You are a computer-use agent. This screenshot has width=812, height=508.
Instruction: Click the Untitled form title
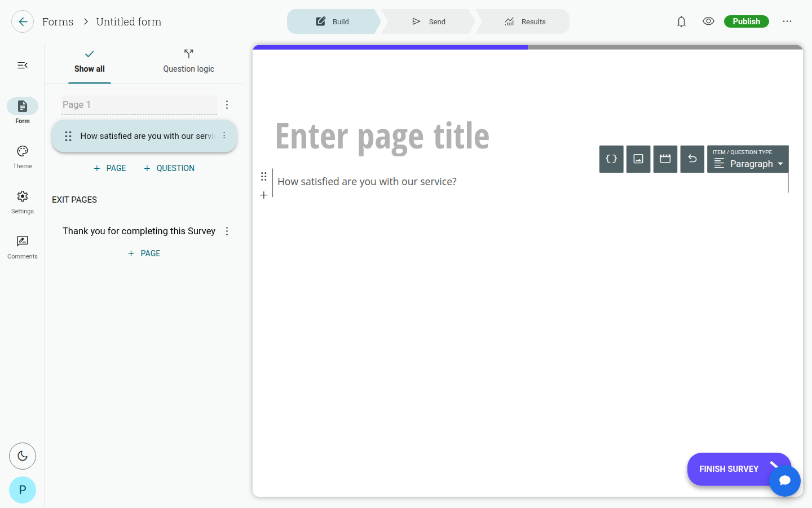129,21
